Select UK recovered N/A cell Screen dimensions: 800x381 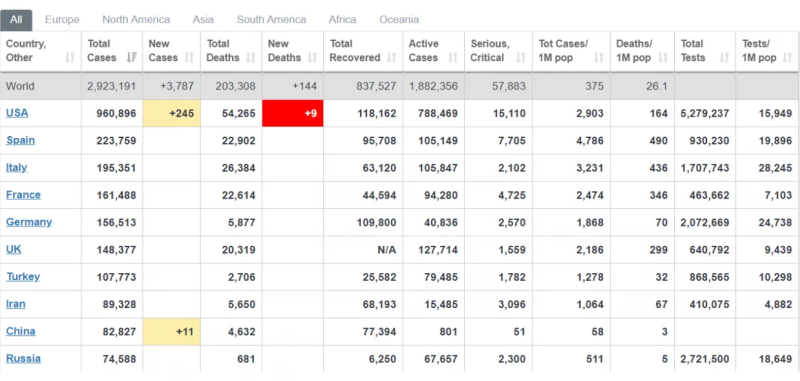tap(386, 250)
